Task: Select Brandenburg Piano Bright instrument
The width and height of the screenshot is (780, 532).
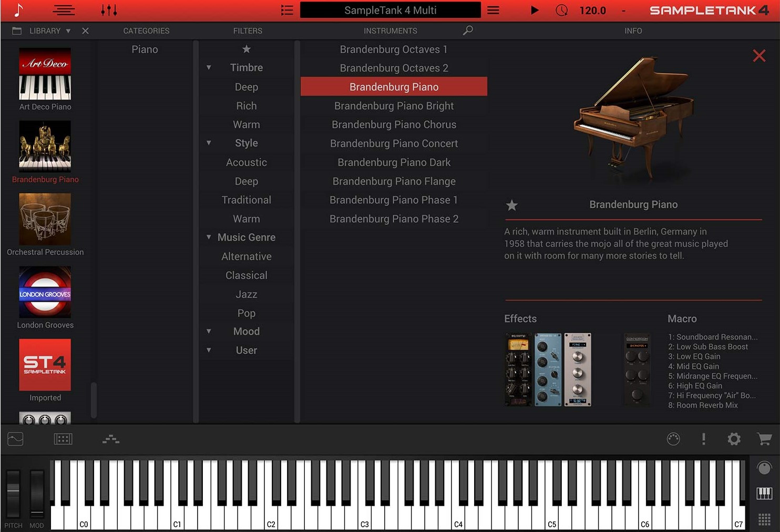Action: [x=394, y=106]
